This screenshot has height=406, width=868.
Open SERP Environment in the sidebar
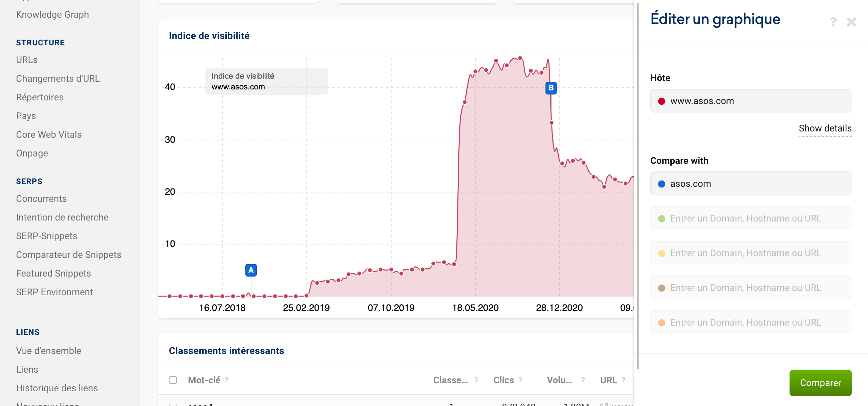(x=55, y=292)
